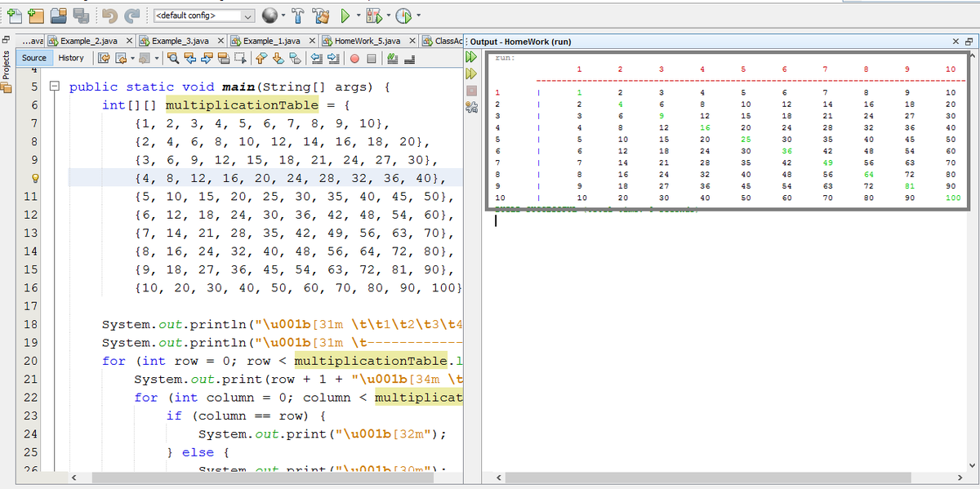Run the project with the green arrow
Image resolution: width=980 pixels, height=489 pixels.
point(346,15)
